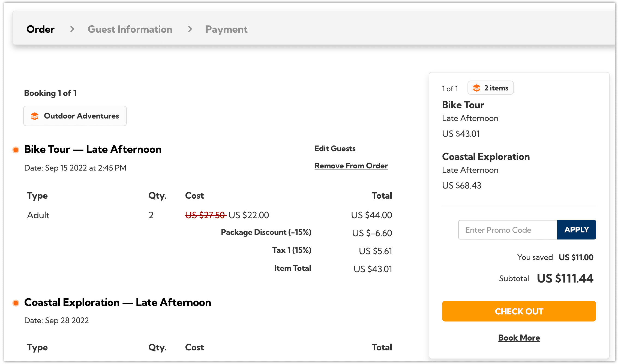
Task: Click the Remove From Order link
Action: coord(351,166)
